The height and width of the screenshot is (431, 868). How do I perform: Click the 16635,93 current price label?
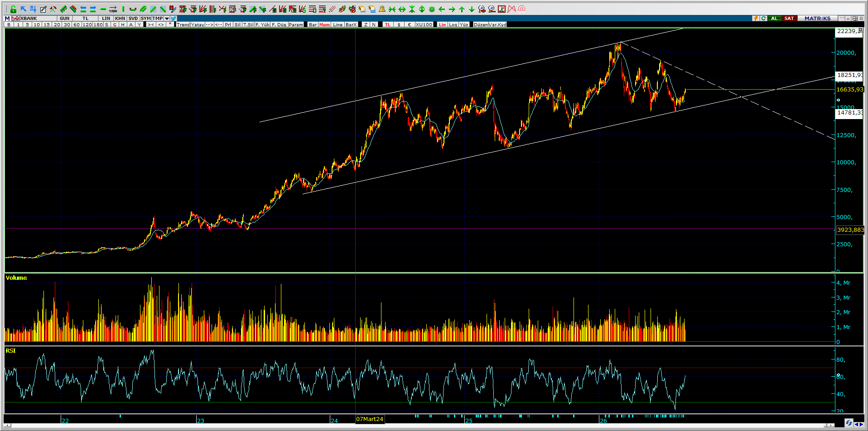pyautogui.click(x=850, y=89)
